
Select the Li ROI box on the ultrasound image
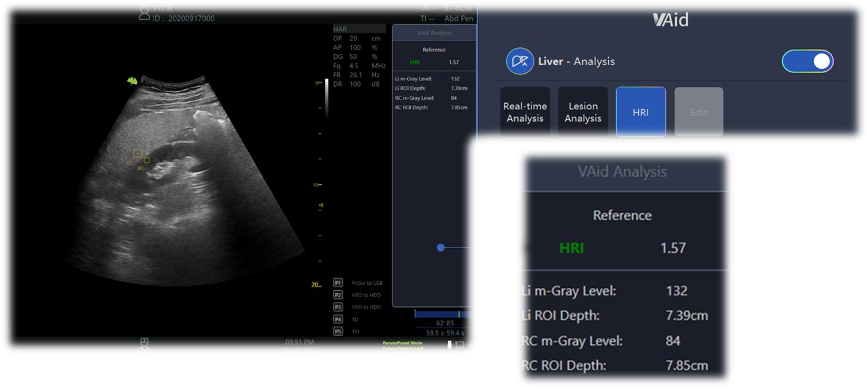pos(138,153)
